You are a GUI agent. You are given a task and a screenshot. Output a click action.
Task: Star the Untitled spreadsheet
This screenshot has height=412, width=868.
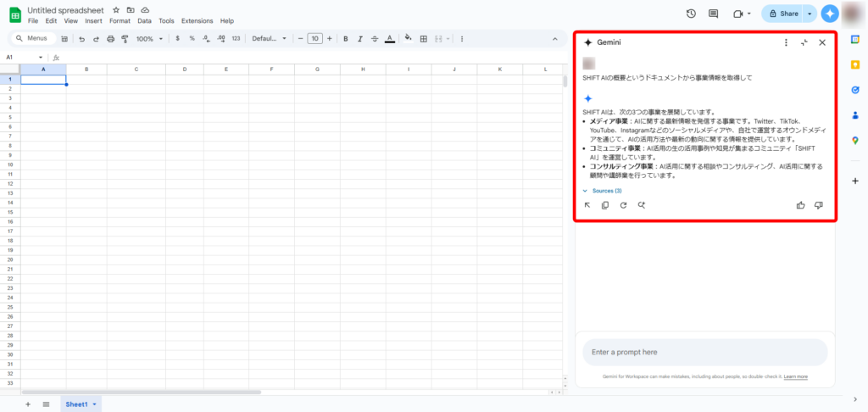pos(115,10)
